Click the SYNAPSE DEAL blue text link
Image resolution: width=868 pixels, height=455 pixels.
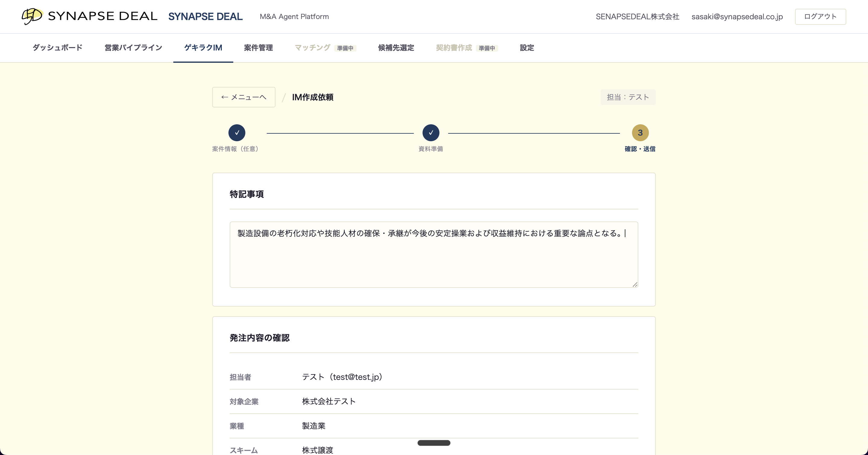205,17
